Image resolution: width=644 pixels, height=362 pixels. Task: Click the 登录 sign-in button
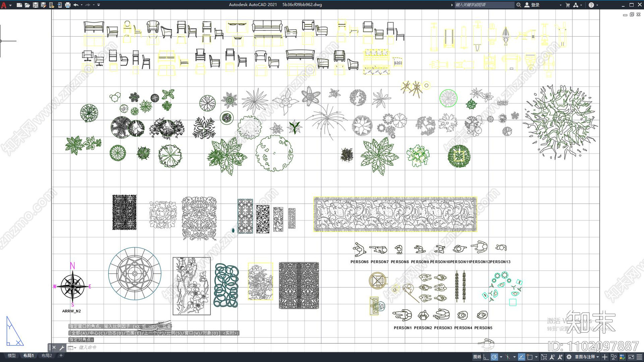[532, 5]
